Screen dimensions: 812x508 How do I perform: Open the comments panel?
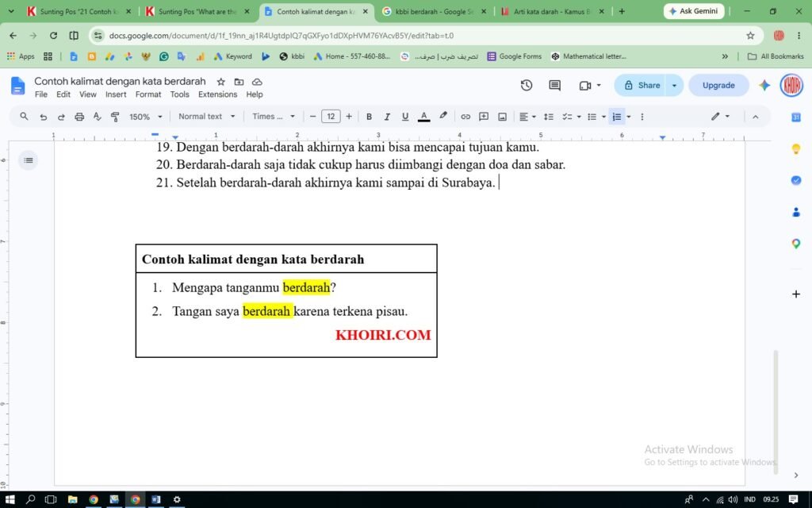tap(554, 86)
